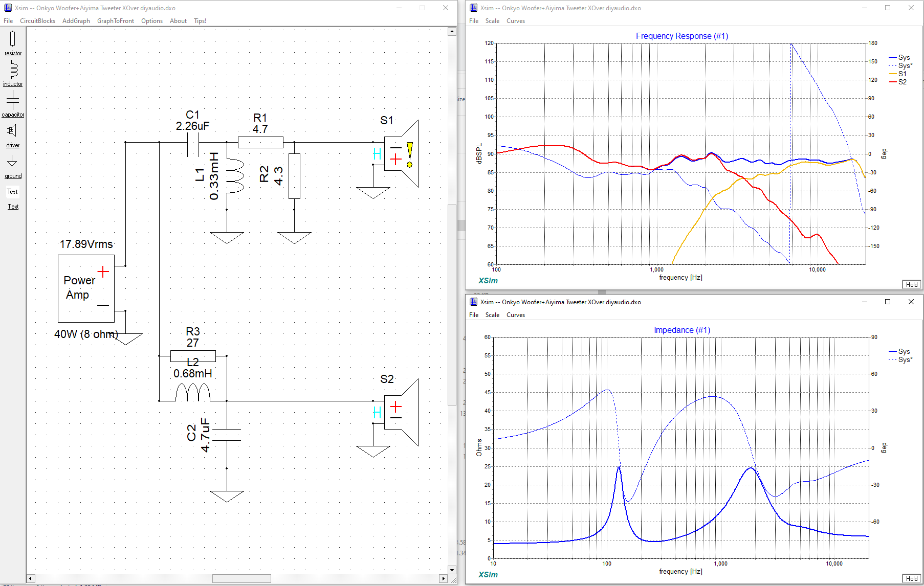Choose the underlined Text label tool

[x=13, y=207]
